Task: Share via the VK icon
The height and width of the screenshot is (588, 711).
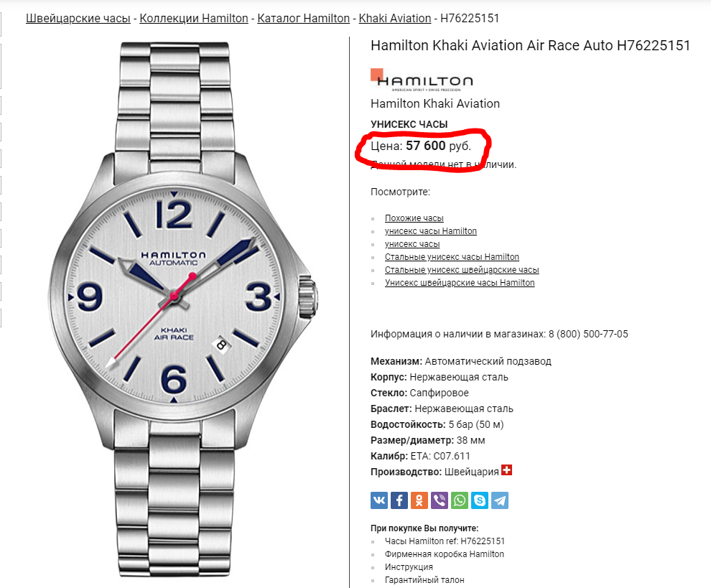Action: tap(379, 500)
